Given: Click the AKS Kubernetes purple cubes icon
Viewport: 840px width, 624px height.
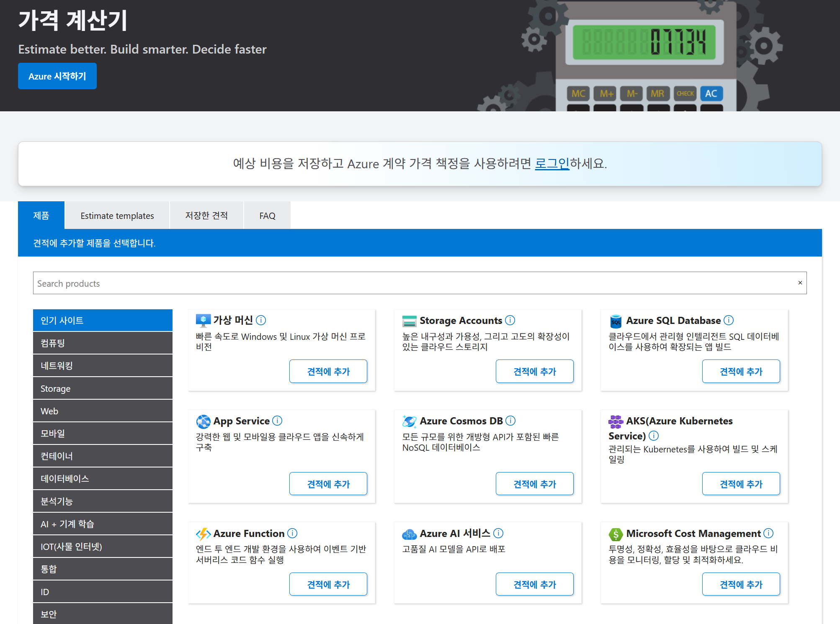Looking at the screenshot, I should tap(616, 421).
